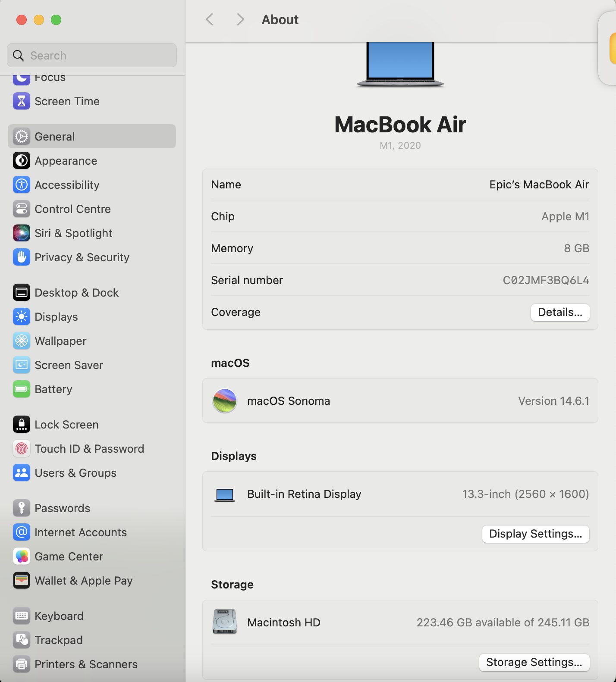616x682 pixels.
Task: Click the Control Centre icon
Action: (x=22, y=209)
